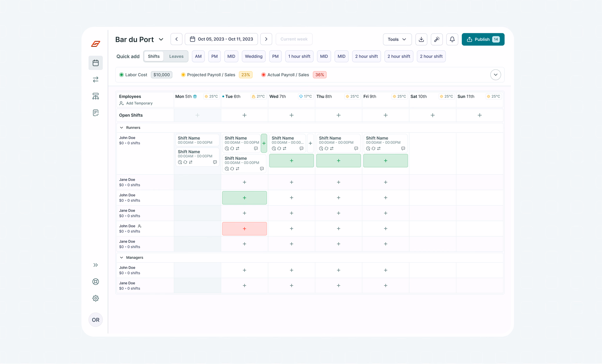Open the settings gear icon
Viewport: 602px width, 364px height.
pos(96,298)
